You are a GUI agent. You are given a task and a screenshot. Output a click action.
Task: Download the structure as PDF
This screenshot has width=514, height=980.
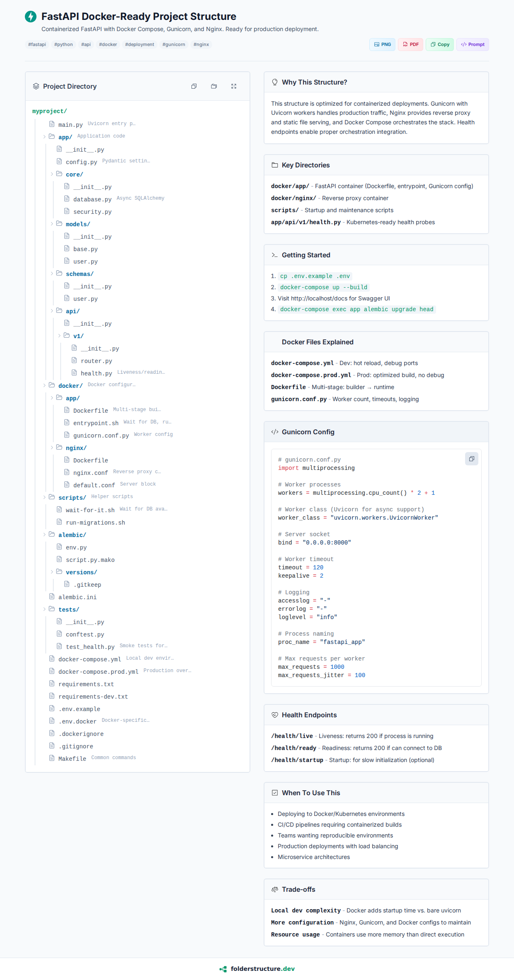(x=410, y=44)
